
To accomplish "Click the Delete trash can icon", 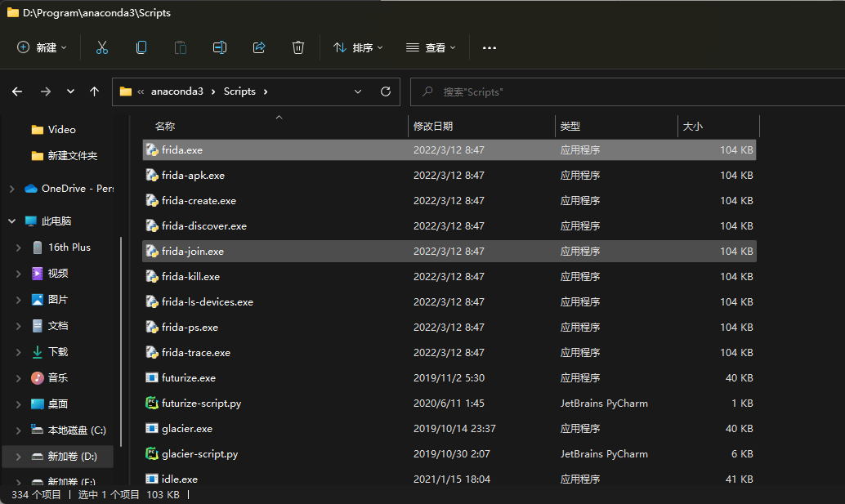I will click(x=298, y=47).
